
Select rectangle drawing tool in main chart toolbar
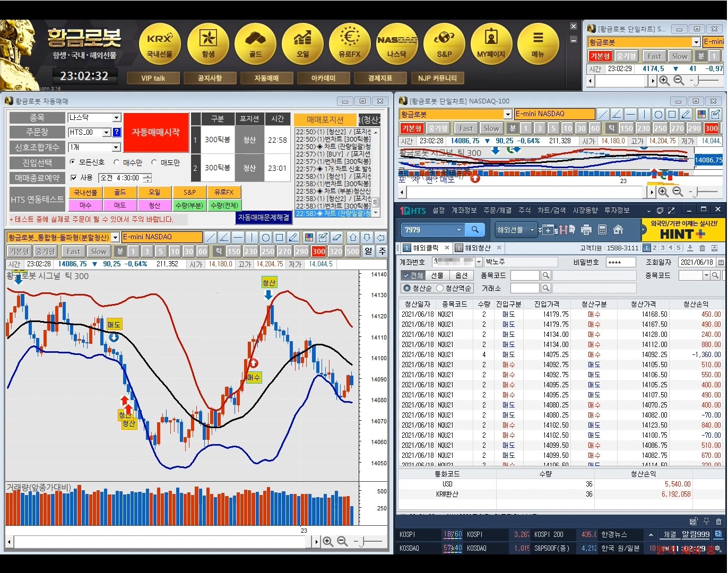pyautogui.click(x=280, y=237)
